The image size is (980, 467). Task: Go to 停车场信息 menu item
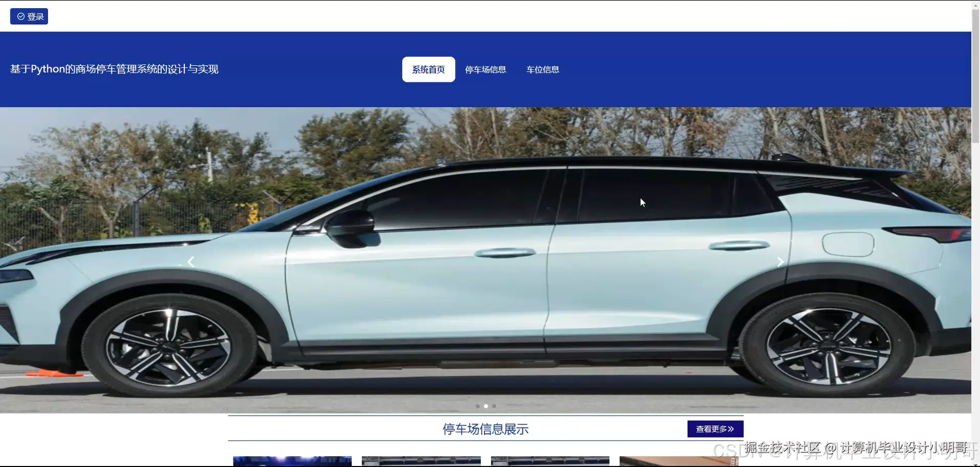point(485,70)
